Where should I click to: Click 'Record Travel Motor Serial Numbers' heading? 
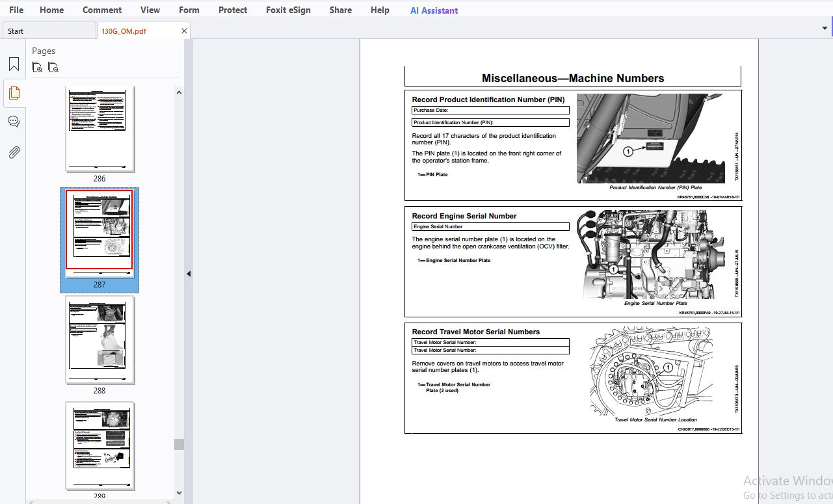476,332
